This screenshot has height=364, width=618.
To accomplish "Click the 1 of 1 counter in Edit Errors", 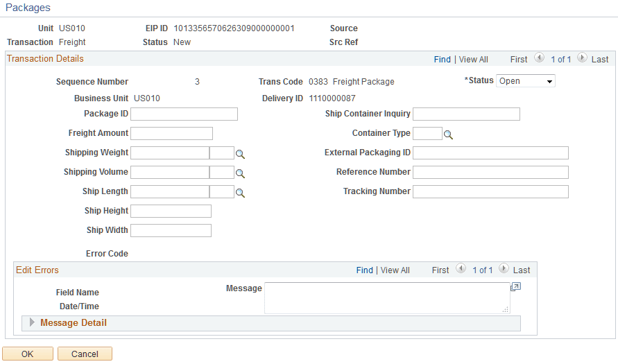I will (483, 270).
